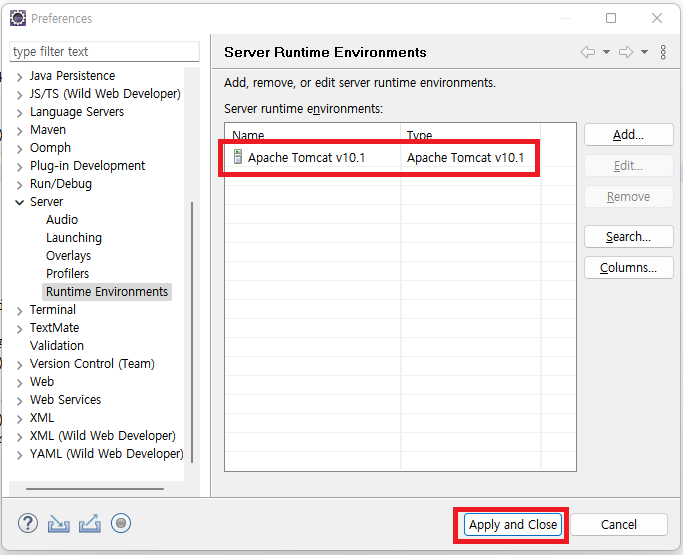Expand the Web node

[19, 383]
